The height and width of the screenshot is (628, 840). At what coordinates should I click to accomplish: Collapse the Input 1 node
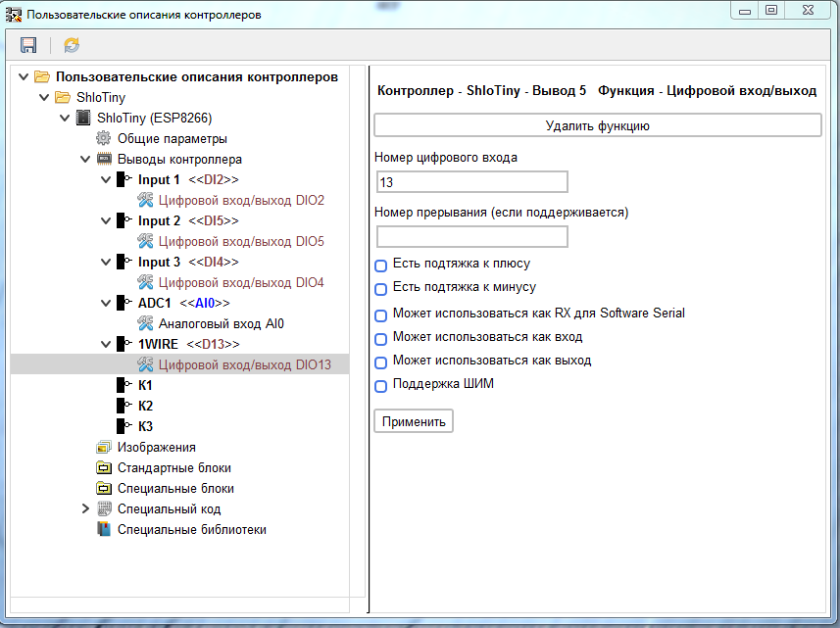tap(106, 179)
